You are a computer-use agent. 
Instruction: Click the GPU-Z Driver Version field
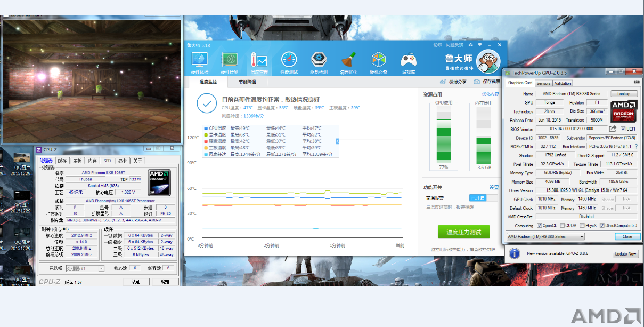pos(586,190)
